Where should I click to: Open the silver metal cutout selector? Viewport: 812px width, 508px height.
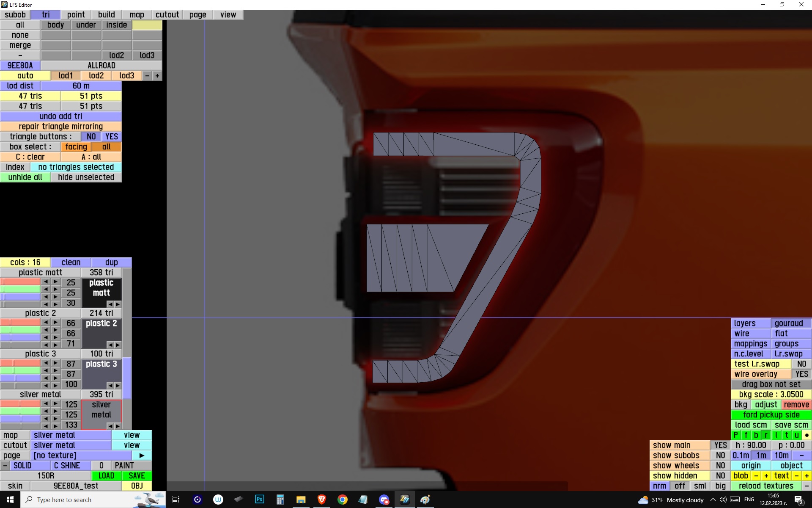point(71,445)
